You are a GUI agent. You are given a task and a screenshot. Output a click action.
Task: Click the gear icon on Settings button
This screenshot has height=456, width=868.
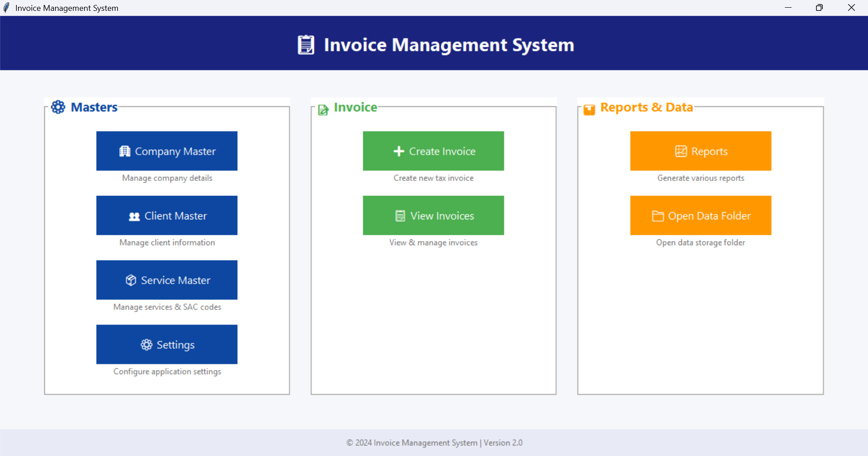(146, 345)
